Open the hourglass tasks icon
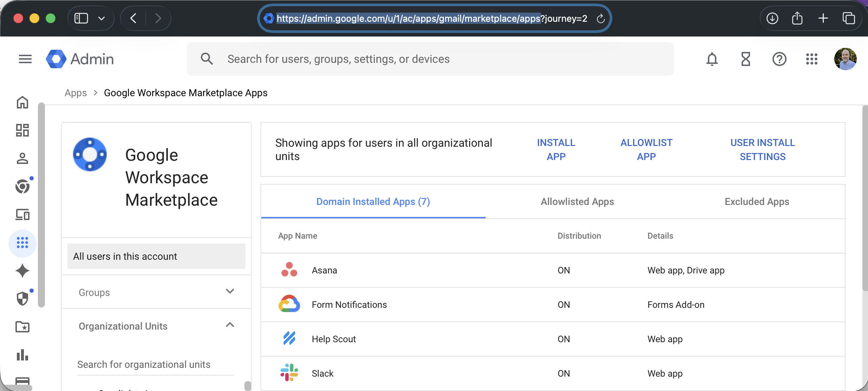The image size is (868, 391). tap(745, 59)
